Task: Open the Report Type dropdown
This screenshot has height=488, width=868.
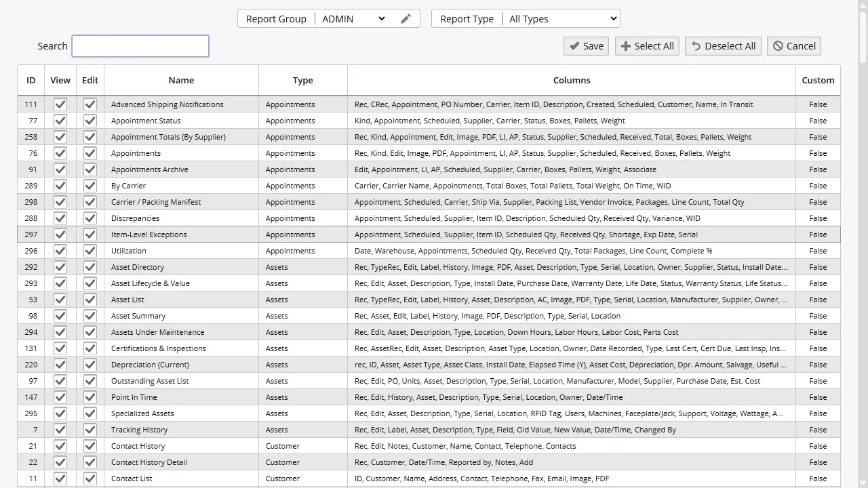Action: (x=561, y=18)
